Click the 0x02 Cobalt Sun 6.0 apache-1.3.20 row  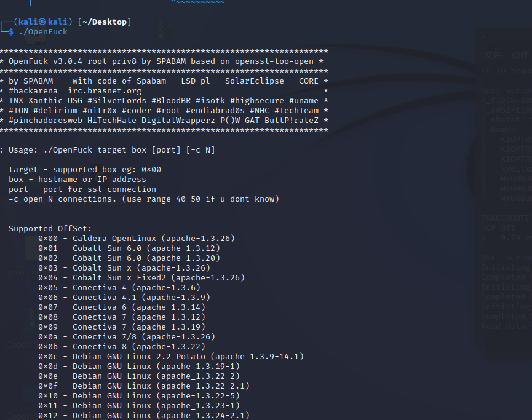pos(129,258)
